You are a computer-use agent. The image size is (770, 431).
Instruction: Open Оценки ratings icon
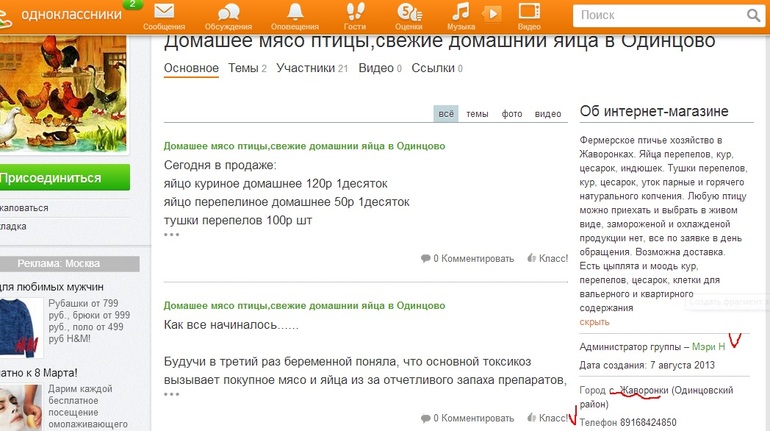point(407,13)
